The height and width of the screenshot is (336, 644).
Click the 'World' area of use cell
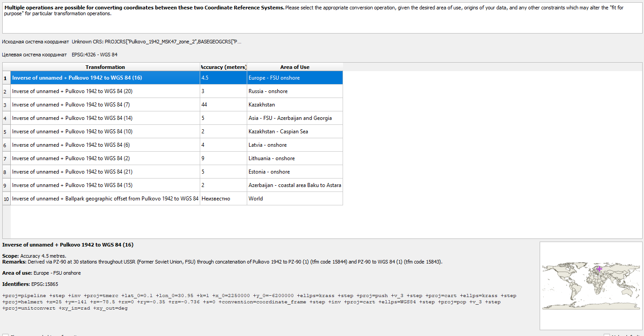click(295, 199)
